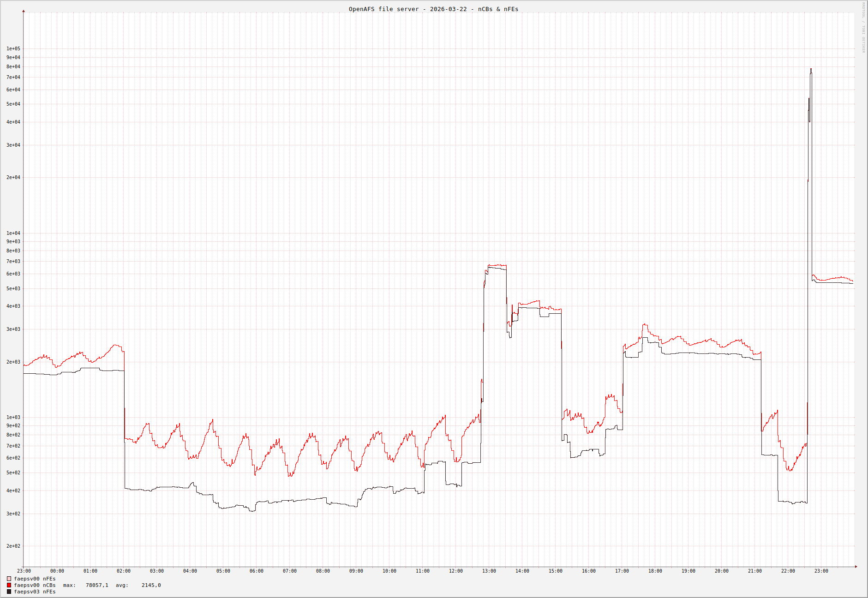Viewport: 868px width, 598px height.
Task: Click the black faepsv03 nFEs legend swatch
Action: 9,592
